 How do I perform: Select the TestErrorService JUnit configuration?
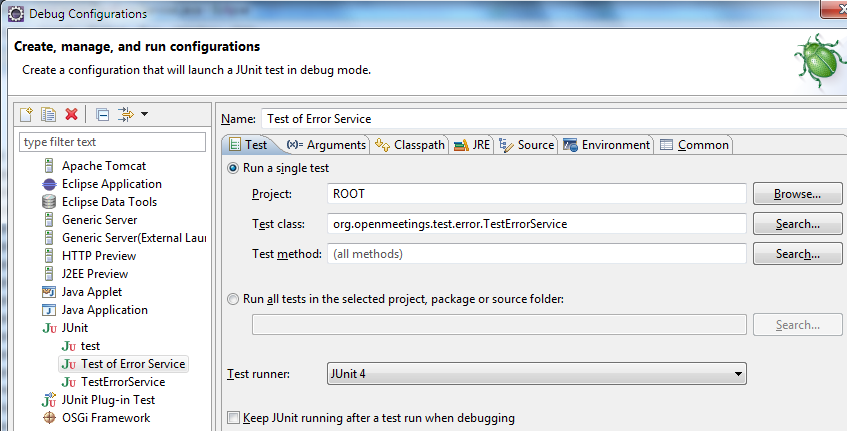pyautogui.click(x=122, y=382)
